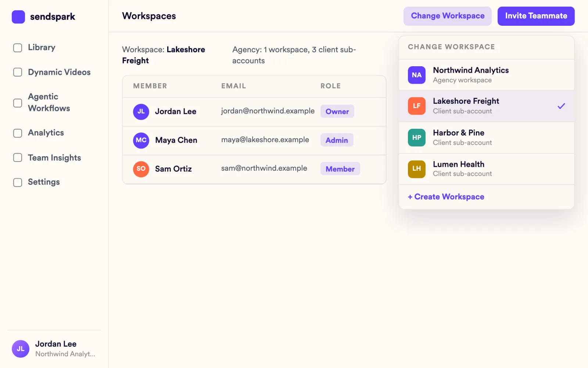Click the Member role badge for Sam Ortiz
Image resolution: width=588 pixels, height=368 pixels.
(340, 169)
